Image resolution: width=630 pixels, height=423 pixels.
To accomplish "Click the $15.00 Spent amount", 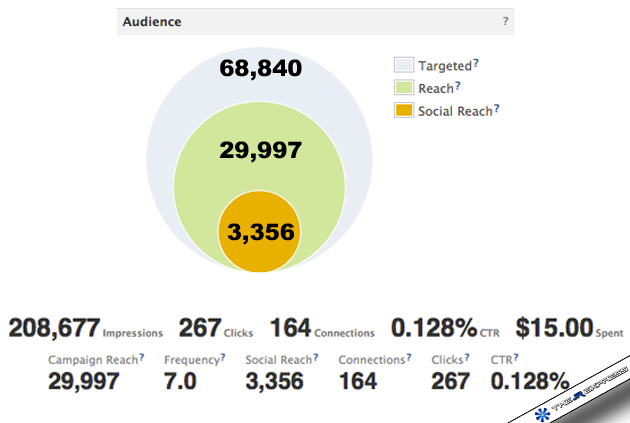I will coord(552,327).
